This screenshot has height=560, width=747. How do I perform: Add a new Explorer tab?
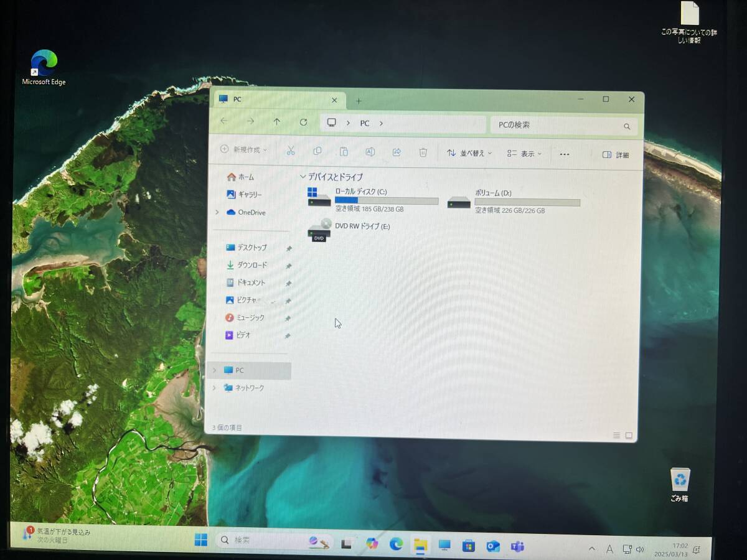(359, 101)
